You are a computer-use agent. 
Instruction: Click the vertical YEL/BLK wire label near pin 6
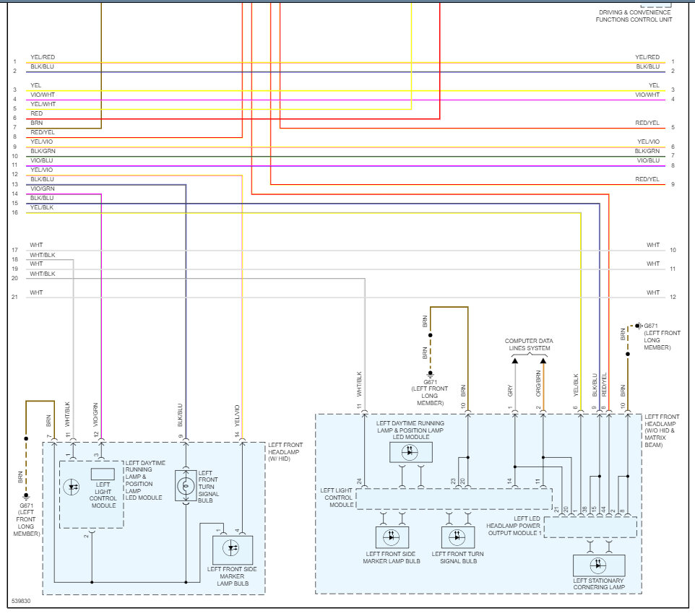[x=576, y=385]
